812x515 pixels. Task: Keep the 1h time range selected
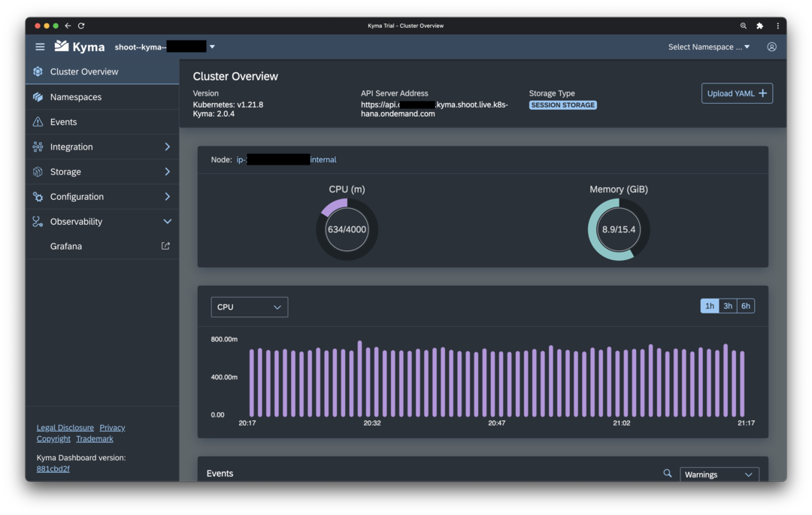click(x=709, y=305)
